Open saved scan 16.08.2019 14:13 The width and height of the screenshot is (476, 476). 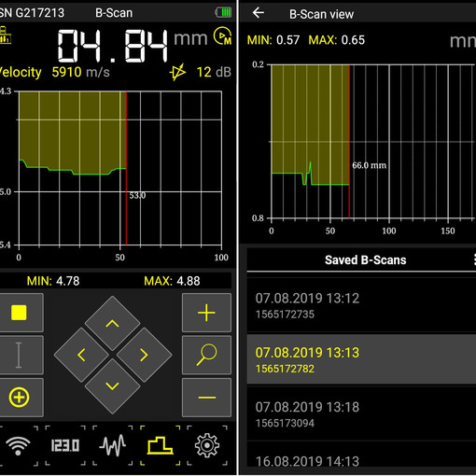click(x=361, y=455)
